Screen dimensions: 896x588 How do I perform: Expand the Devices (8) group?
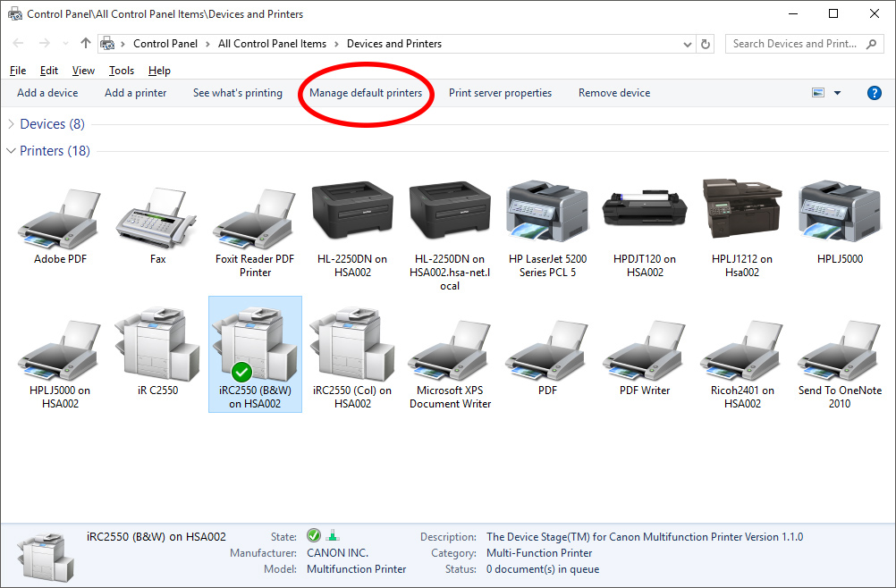coord(11,124)
